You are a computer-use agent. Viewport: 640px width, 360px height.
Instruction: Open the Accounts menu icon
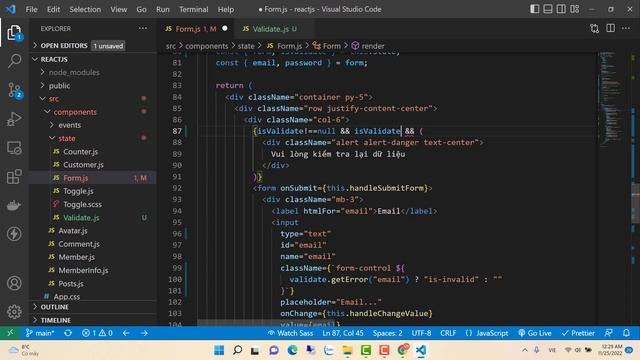[14, 283]
